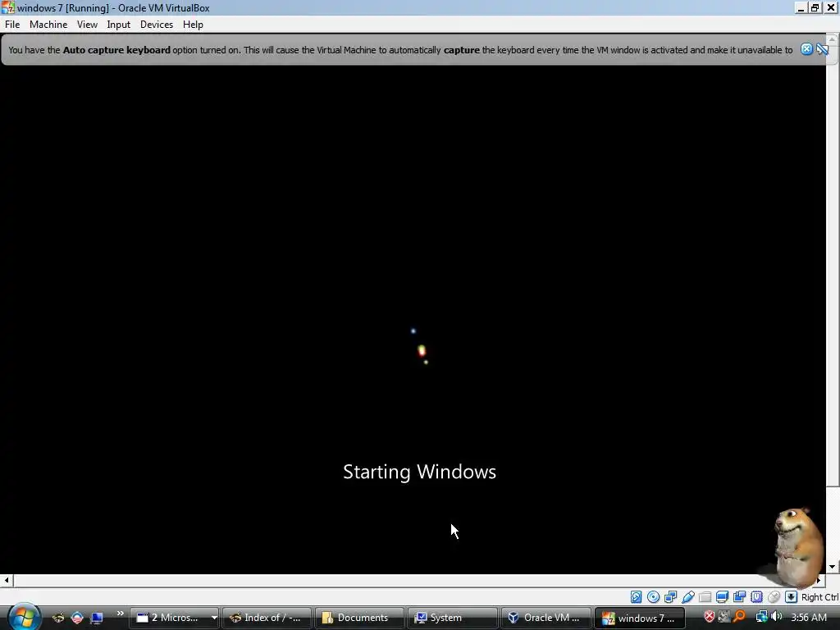This screenshot has height=630, width=840.
Task: Click the USB devices status icon
Action: [x=688, y=597]
